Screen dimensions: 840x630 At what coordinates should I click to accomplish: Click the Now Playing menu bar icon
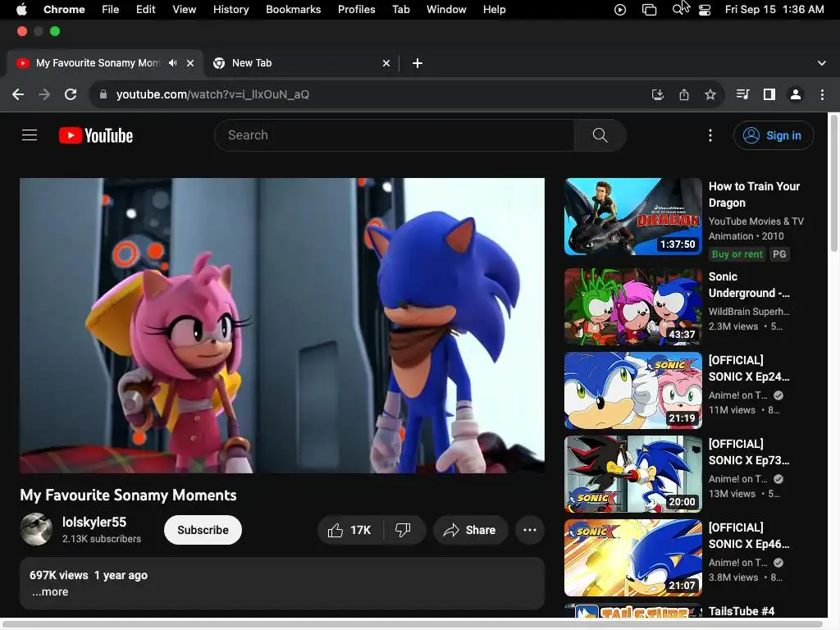pyautogui.click(x=620, y=10)
